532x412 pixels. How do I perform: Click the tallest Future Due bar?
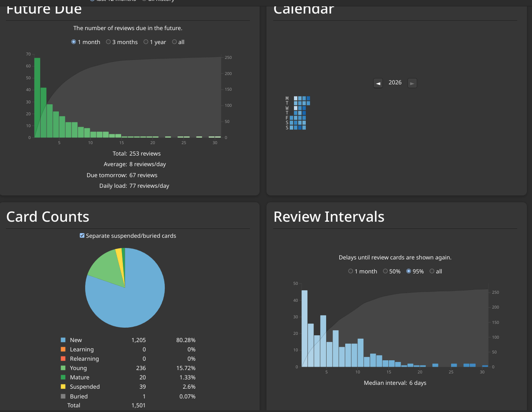point(37,97)
